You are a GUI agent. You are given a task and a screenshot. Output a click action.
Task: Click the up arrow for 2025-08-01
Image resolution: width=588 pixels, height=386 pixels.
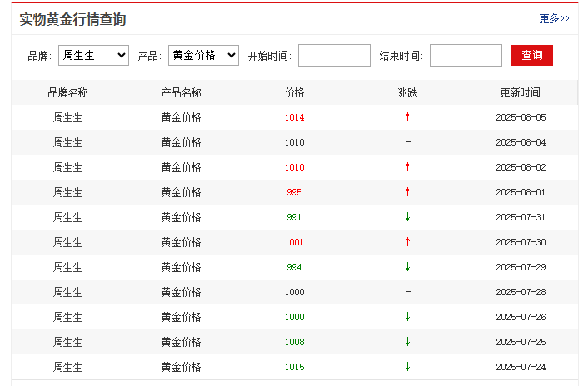[407, 192]
